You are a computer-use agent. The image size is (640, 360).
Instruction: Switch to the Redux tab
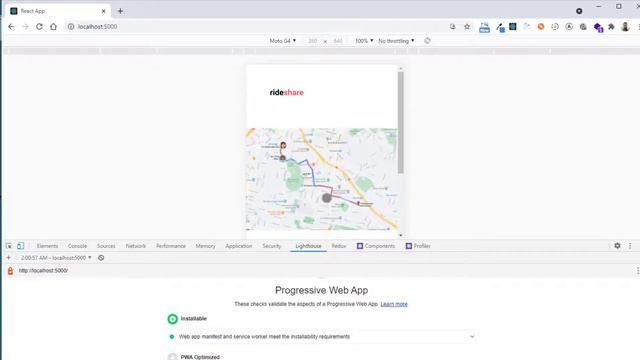(x=339, y=246)
